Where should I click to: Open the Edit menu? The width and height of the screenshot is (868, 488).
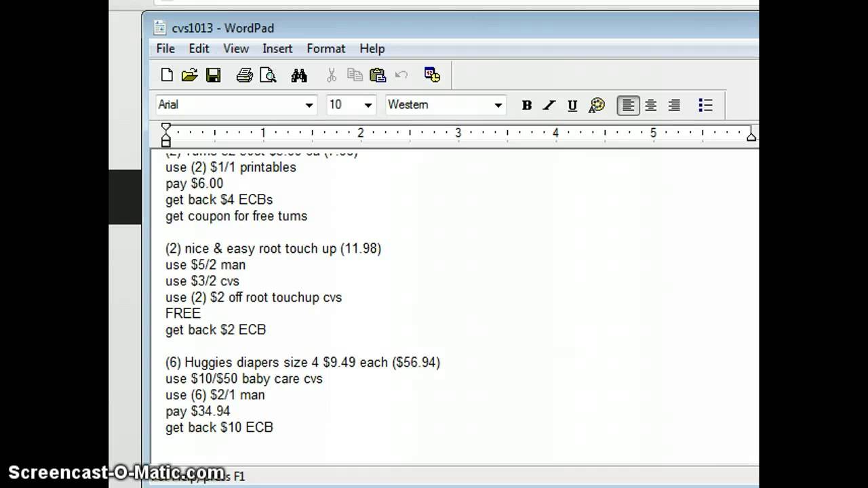[199, 49]
